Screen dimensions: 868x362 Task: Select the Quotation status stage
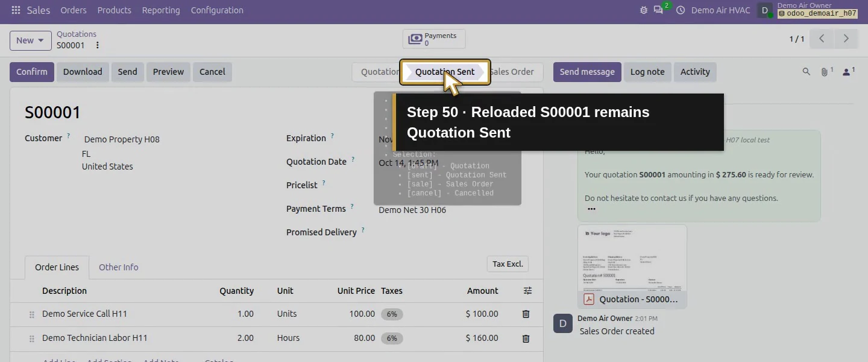pos(377,72)
